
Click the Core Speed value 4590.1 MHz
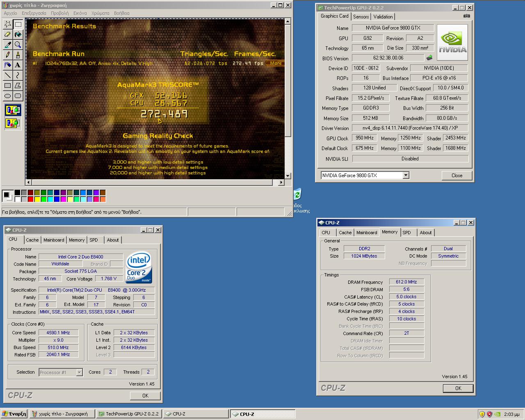(x=58, y=333)
